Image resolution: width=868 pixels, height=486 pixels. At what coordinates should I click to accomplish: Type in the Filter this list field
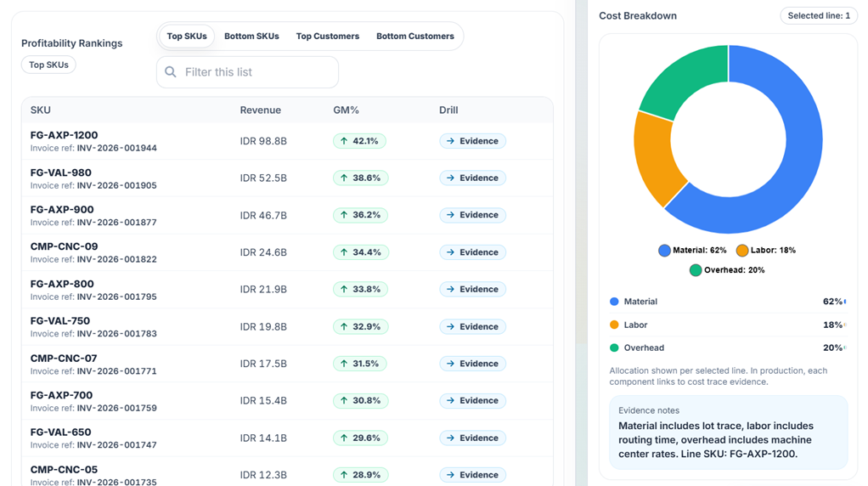pyautogui.click(x=255, y=72)
